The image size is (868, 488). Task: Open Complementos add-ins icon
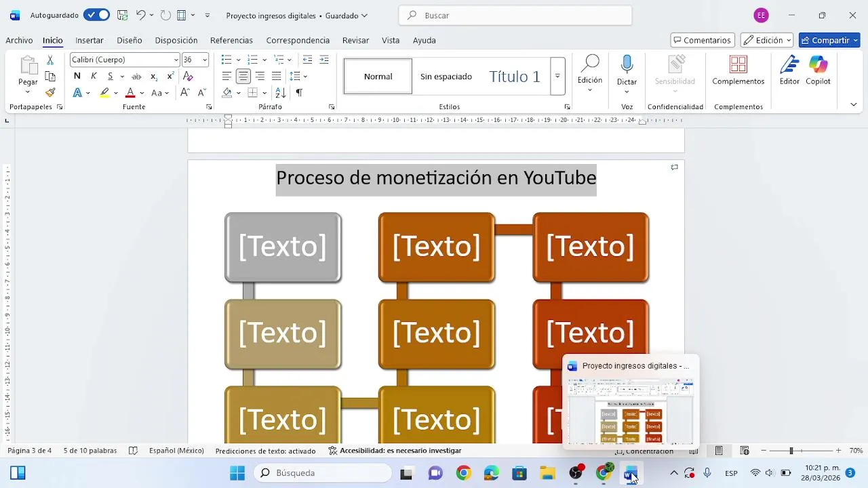tap(738, 64)
